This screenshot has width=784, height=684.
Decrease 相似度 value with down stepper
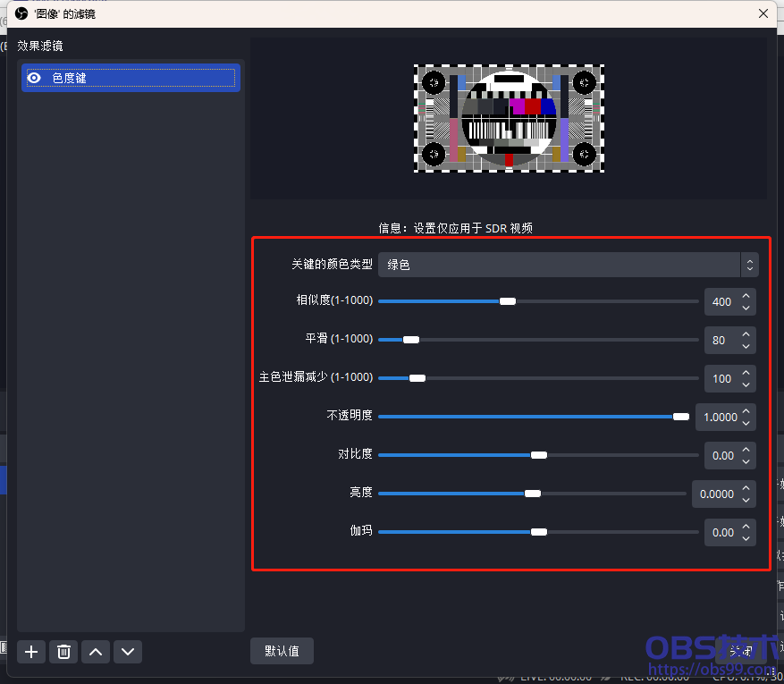tap(746, 308)
